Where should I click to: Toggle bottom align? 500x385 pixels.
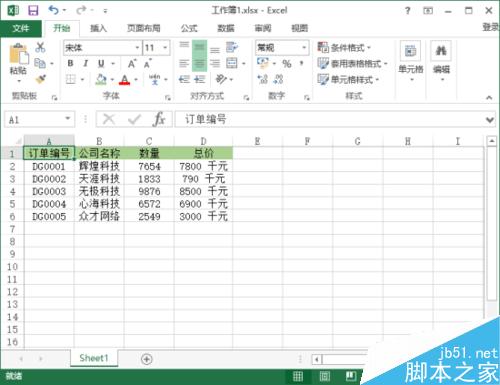(215, 50)
